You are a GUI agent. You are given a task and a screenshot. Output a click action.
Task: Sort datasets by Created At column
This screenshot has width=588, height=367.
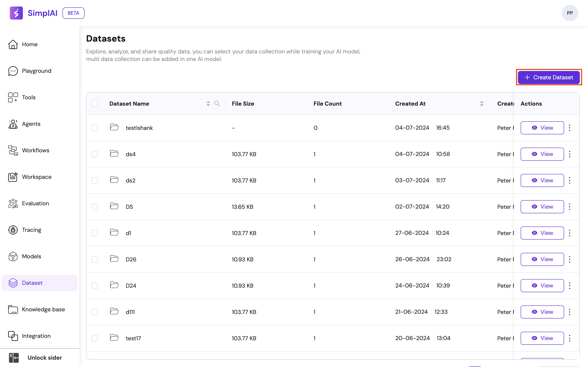click(x=482, y=103)
